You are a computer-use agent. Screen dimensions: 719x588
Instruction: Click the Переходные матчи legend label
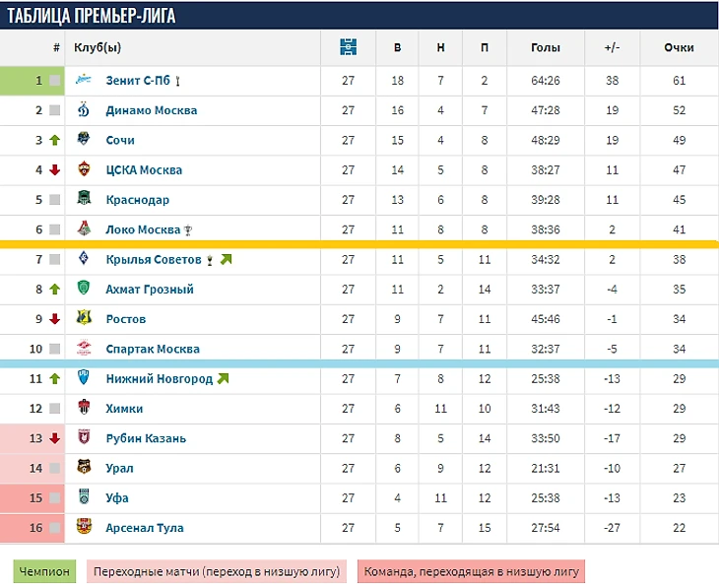216,571
